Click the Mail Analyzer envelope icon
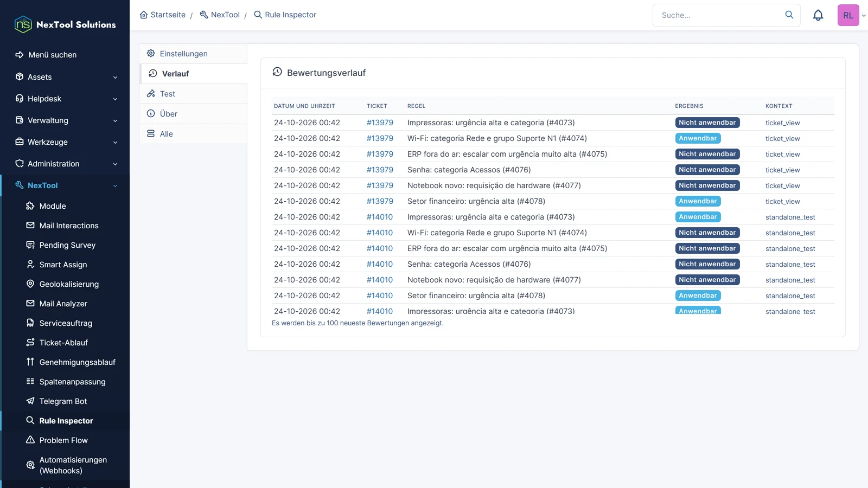Image resolution: width=868 pixels, height=488 pixels. point(30,304)
